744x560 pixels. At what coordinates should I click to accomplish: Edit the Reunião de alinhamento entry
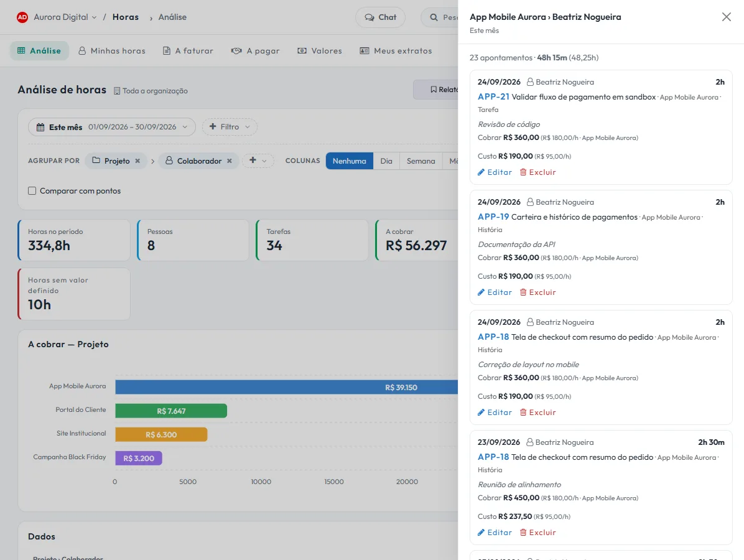point(495,533)
